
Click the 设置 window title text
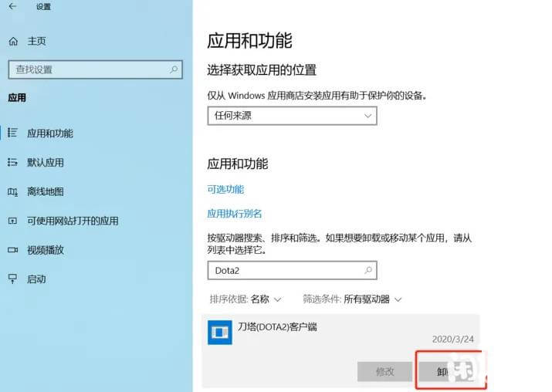click(x=43, y=7)
